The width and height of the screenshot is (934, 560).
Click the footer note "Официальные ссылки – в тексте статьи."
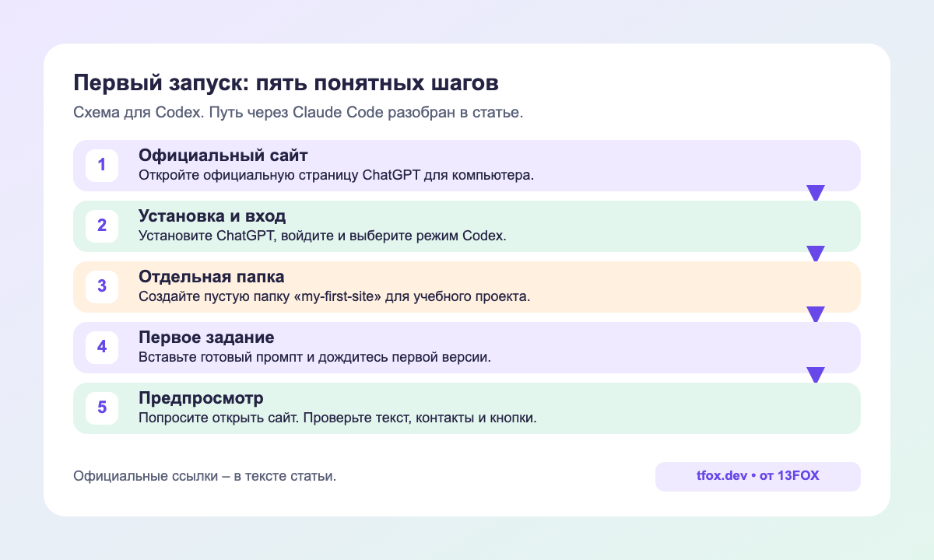pyautogui.click(x=205, y=476)
